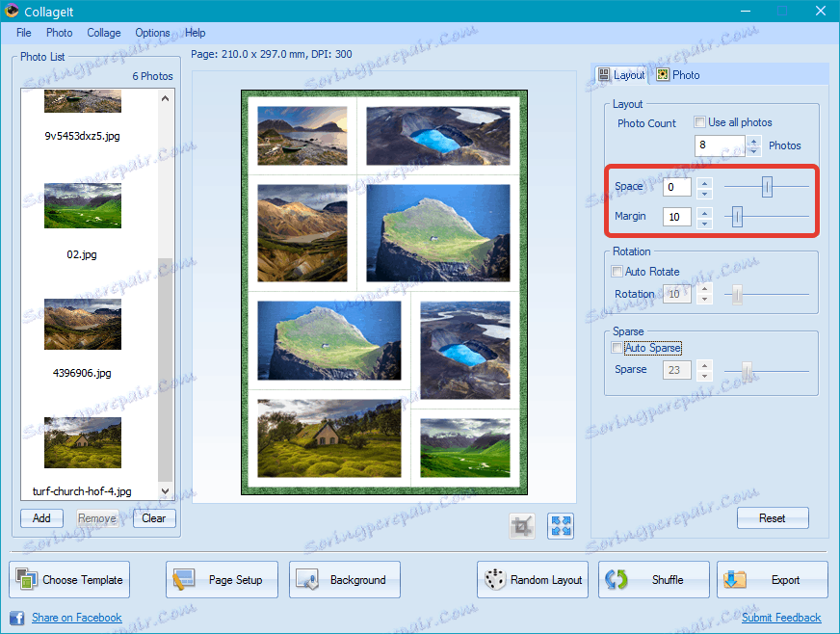Click the Sparse stepper up arrow
The image size is (840, 634).
(x=704, y=365)
